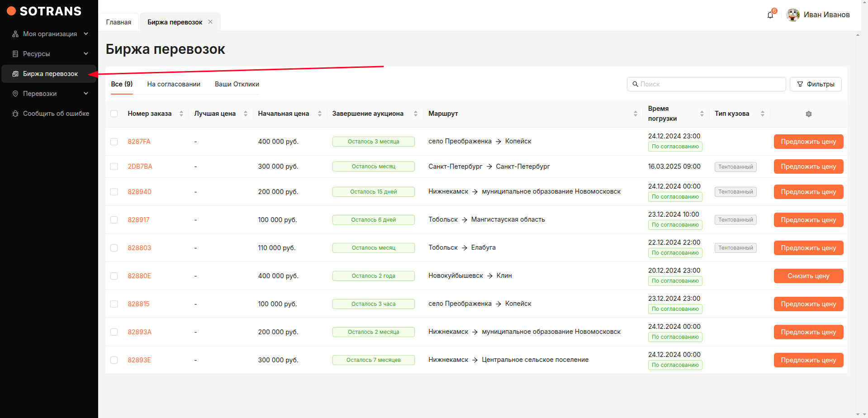Toggle the select-all header checkbox

click(x=114, y=114)
